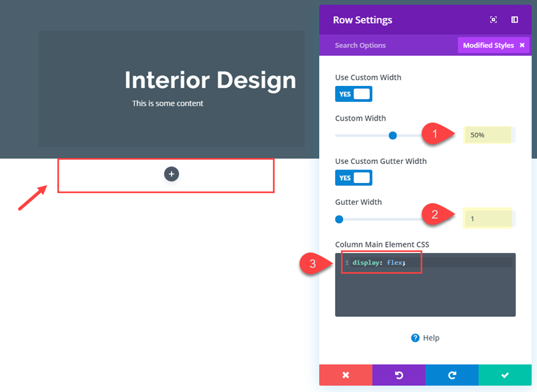The image size is (537, 392).
Task: Save row settings with the green checkmark icon
Action: (x=505, y=375)
